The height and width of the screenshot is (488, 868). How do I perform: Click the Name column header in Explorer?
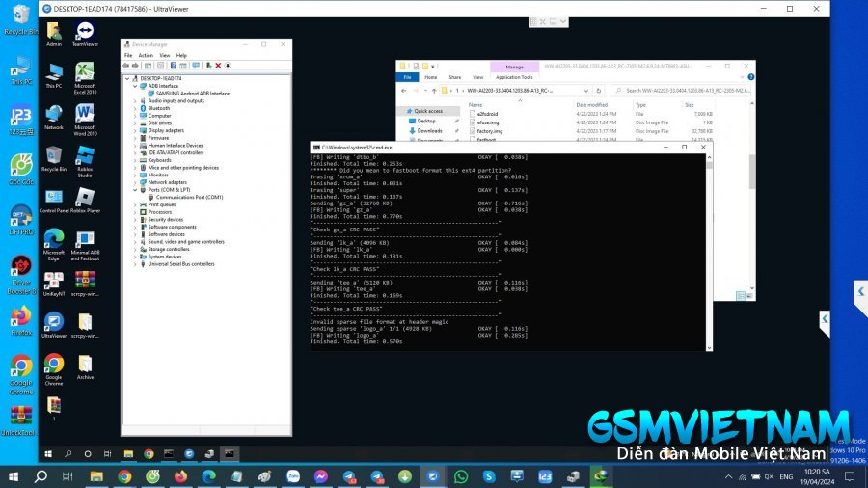(x=475, y=105)
